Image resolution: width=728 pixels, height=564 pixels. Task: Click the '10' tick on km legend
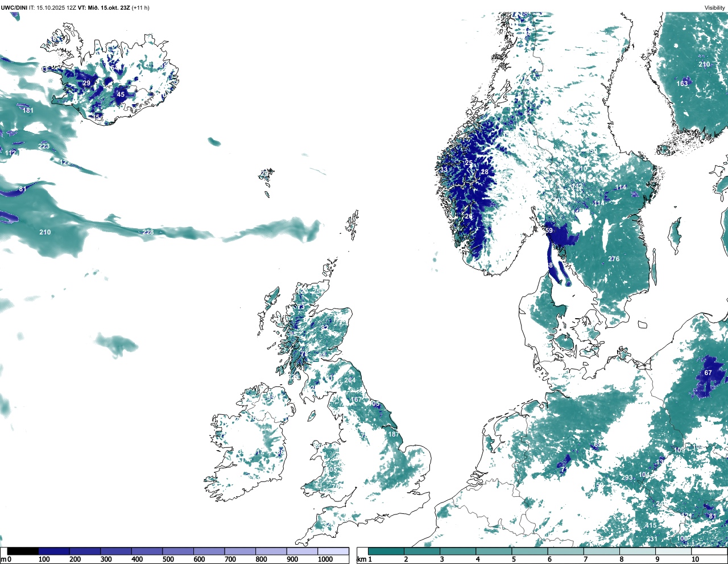(695, 559)
